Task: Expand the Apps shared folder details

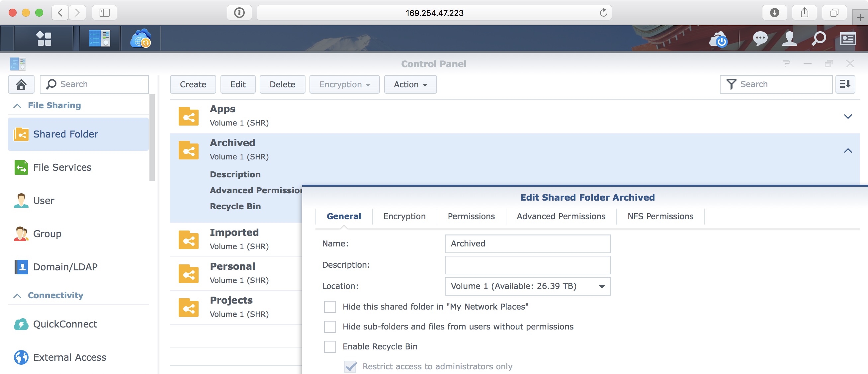Action: 847,117
